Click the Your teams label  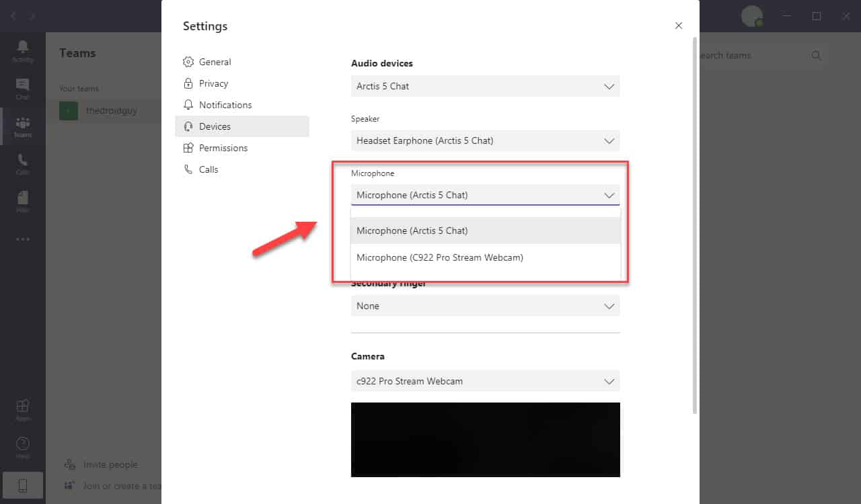79,89
